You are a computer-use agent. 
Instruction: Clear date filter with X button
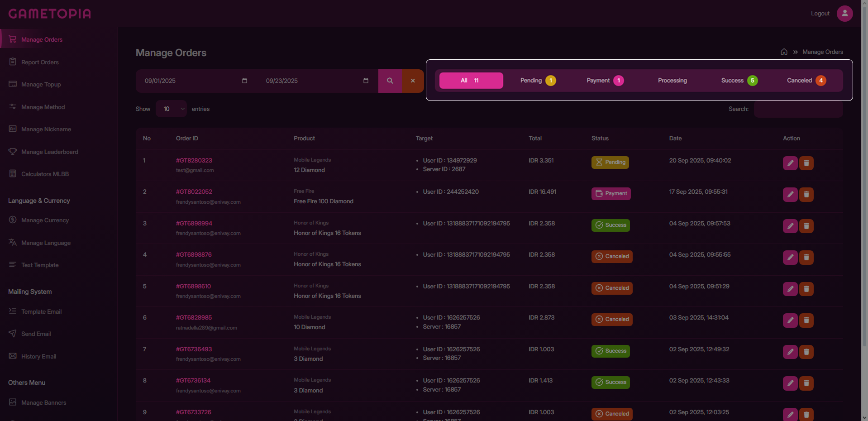tap(413, 81)
